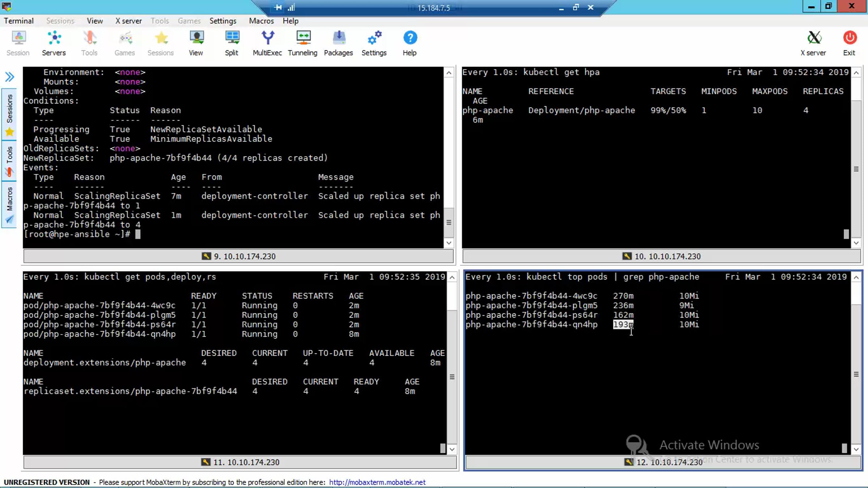Click the Games toolbar icon
The width and height of the screenshot is (868, 488).
tap(125, 43)
